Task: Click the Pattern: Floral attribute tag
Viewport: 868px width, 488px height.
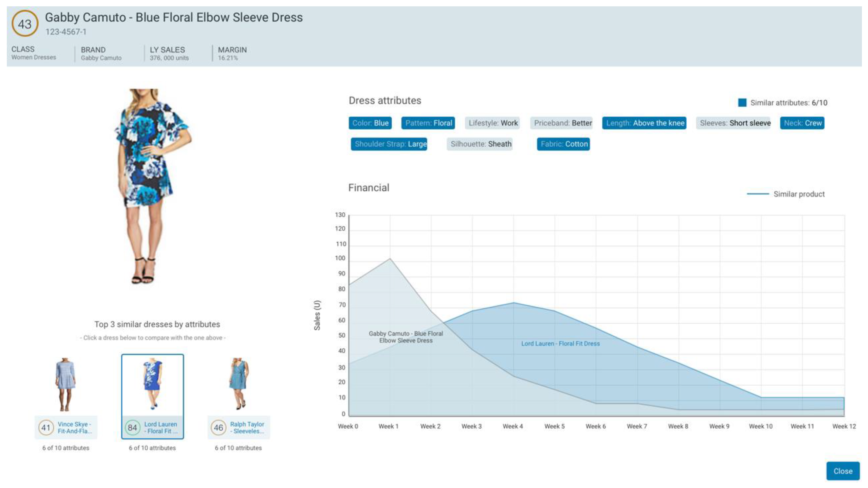Action: pos(428,123)
